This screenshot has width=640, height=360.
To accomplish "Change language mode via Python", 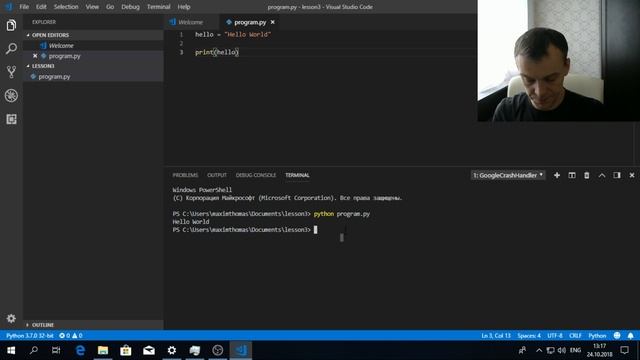I will point(597,336).
